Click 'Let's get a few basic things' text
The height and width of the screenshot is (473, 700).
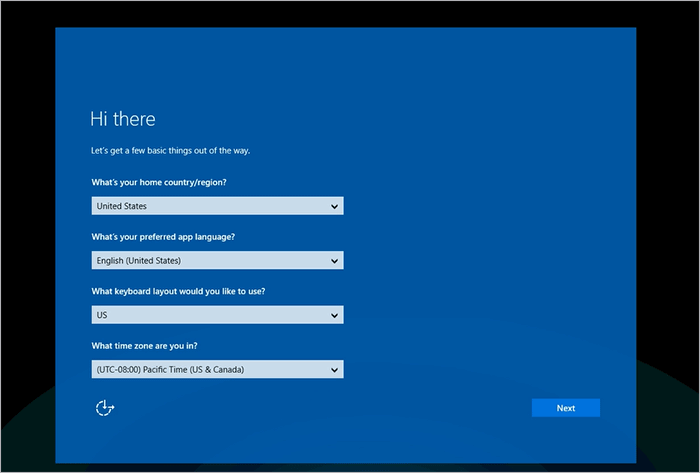pyautogui.click(x=171, y=151)
